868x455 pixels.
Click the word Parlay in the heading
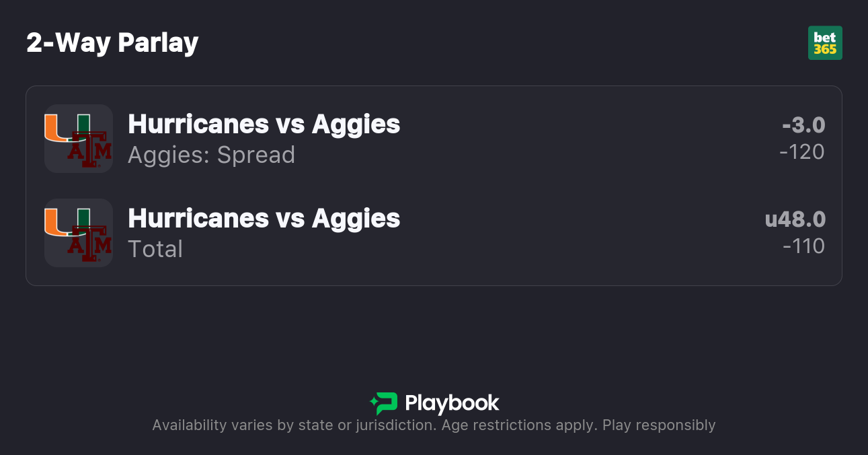[158, 43]
